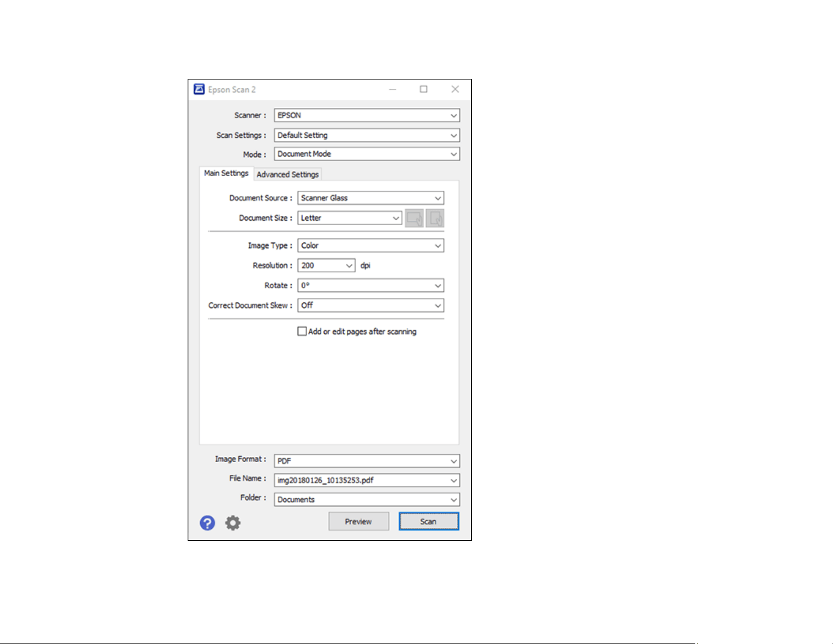Viewport: 833px width, 644px height.
Task: Click the Scanner label text
Action: (x=250, y=115)
